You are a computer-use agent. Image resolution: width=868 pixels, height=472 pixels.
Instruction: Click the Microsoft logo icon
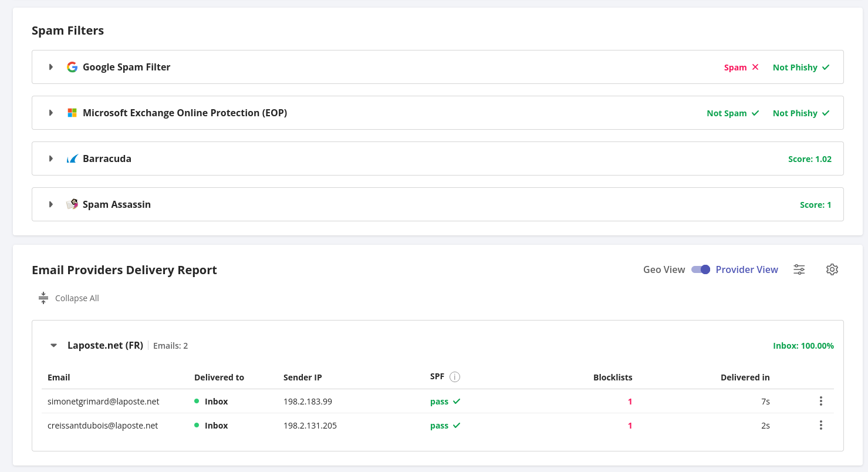pos(72,113)
